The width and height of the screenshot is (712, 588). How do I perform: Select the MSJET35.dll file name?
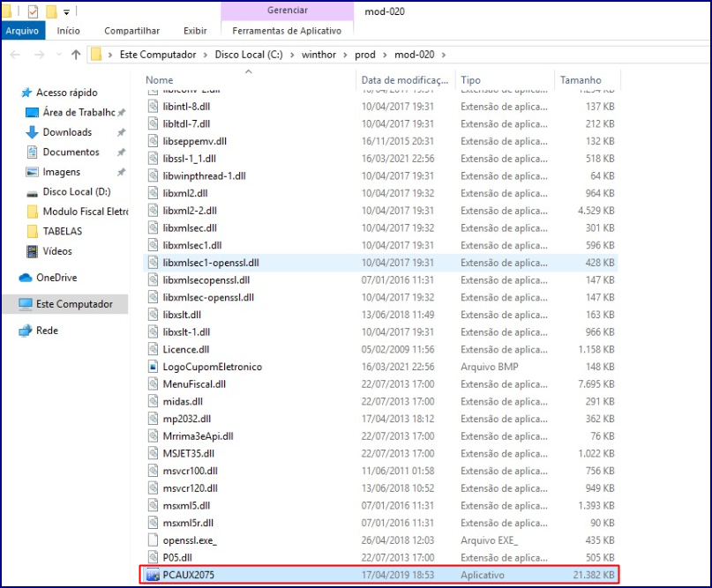[189, 454]
